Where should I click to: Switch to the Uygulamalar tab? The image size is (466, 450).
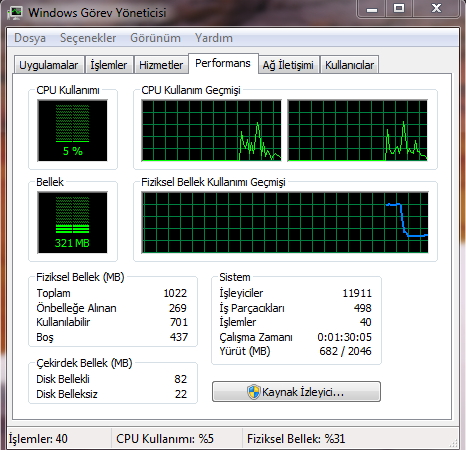coord(49,65)
